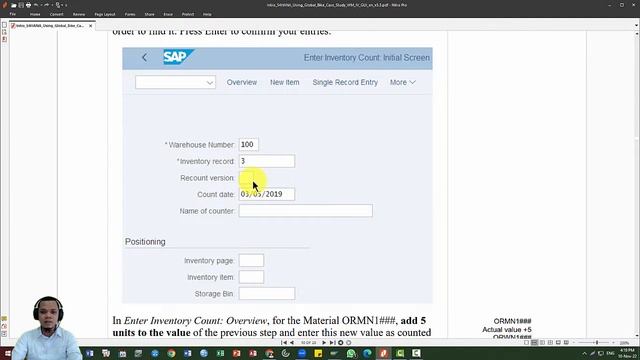Viewport: 640px width, 360px height.
Task: Show hidden system tray icons
Action: point(584,353)
